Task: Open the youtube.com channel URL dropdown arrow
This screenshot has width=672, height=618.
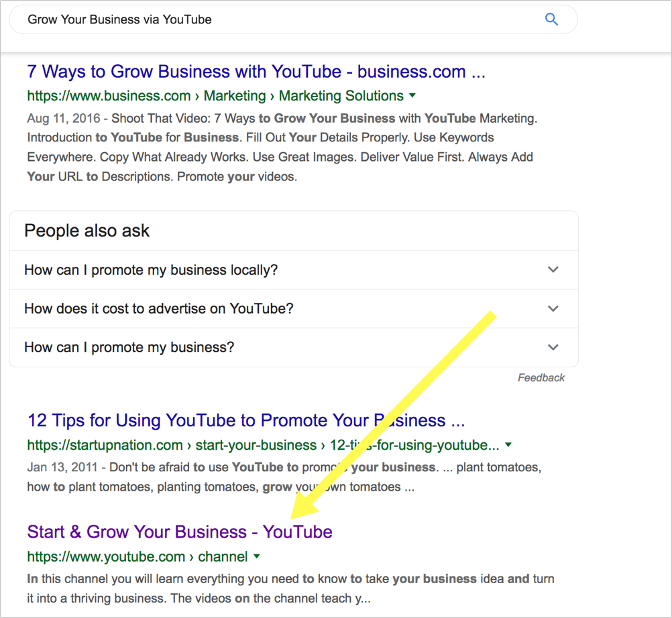Action: point(257,556)
